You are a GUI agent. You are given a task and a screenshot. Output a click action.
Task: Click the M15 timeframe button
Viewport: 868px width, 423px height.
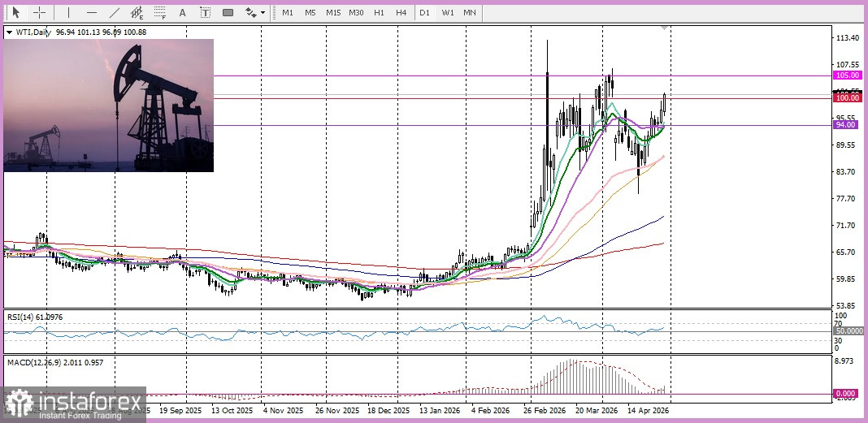pos(333,12)
